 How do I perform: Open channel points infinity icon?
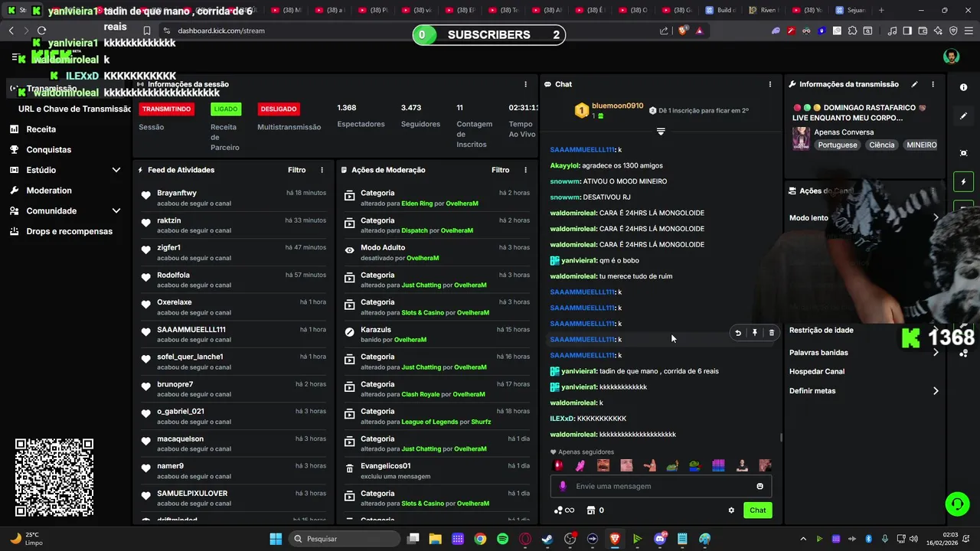[564, 510]
